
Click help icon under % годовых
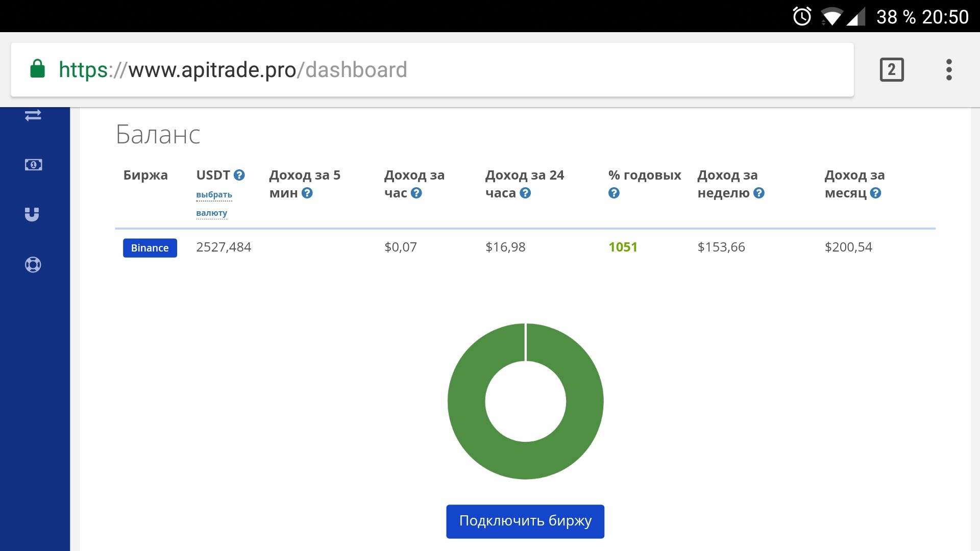pyautogui.click(x=614, y=193)
